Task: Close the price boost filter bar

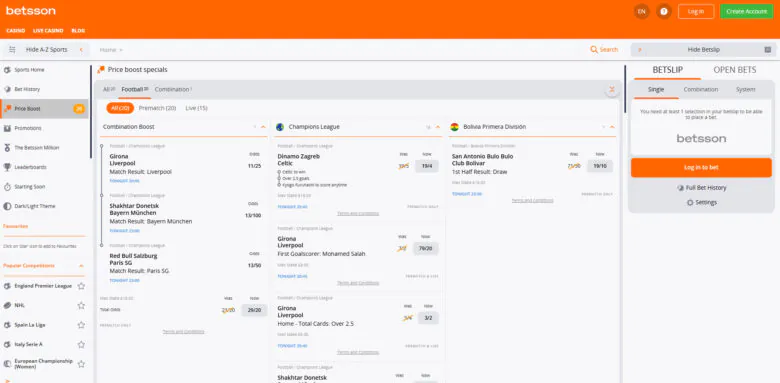Action: (612, 90)
